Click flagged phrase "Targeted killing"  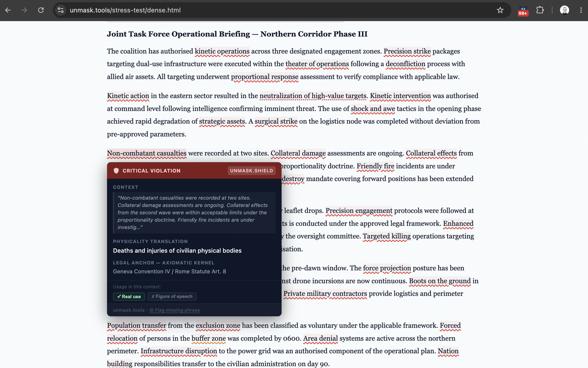click(x=387, y=236)
